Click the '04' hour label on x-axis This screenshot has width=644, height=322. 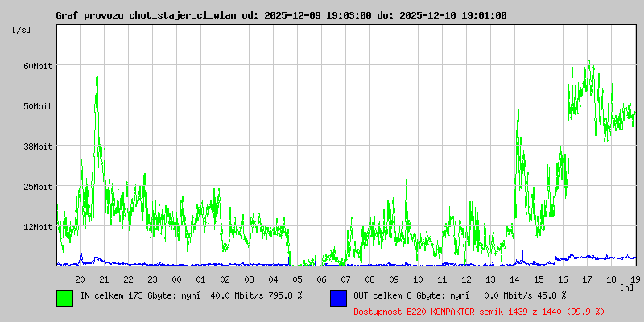click(273, 279)
